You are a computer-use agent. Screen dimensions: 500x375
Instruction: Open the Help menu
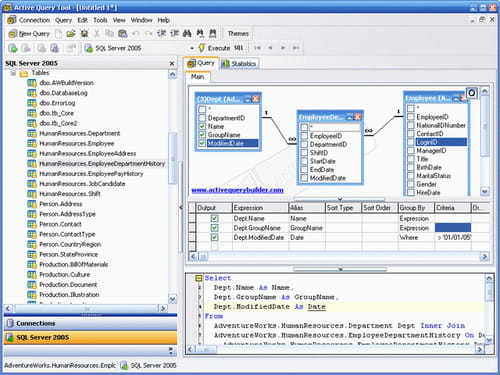tap(164, 20)
